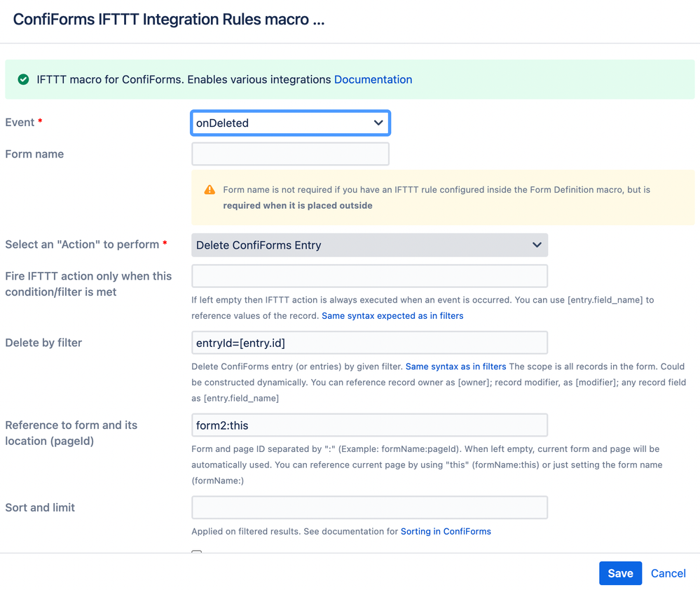Image resolution: width=700 pixels, height=590 pixels.
Task: Open the Sorting in ConfiForms link
Action: pyautogui.click(x=446, y=531)
